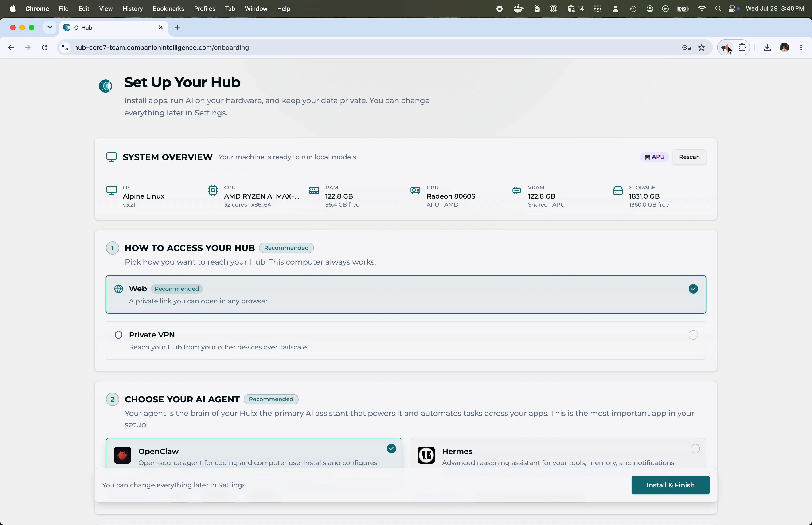The image size is (812, 525).
Task: Click the '1831.0 GB' storage value
Action: click(x=644, y=196)
